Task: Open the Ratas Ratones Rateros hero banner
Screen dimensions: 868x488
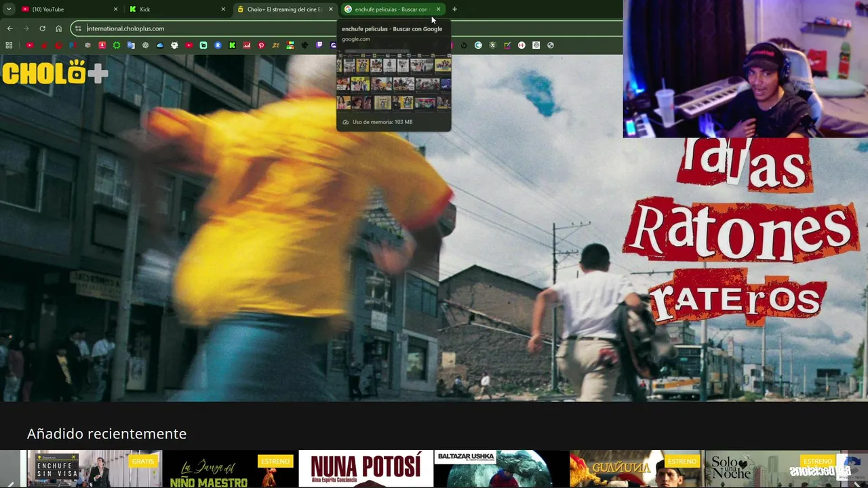Action: click(434, 228)
